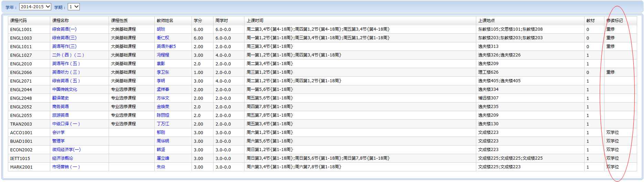644x182 pixels.
Task: Click the 商务英语 course name
Action: (61, 107)
